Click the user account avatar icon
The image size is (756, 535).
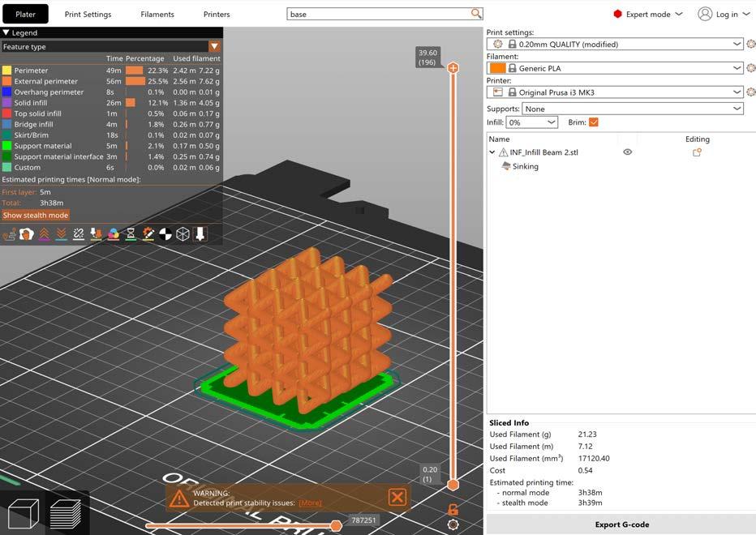[x=705, y=14]
